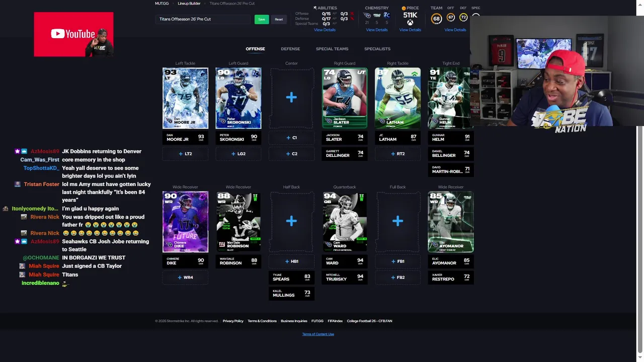Image resolution: width=644 pixels, height=362 pixels.
Task: Select the Kalel Mullings 73 depth row
Action: coord(291,293)
